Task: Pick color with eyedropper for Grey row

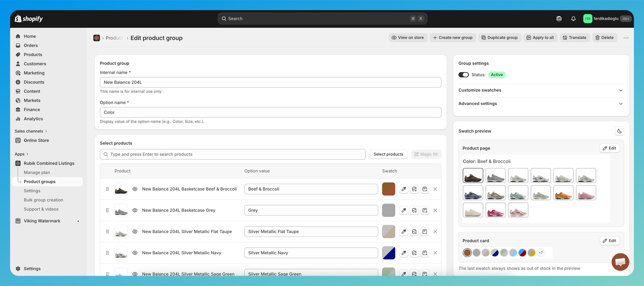Action: pos(404,210)
